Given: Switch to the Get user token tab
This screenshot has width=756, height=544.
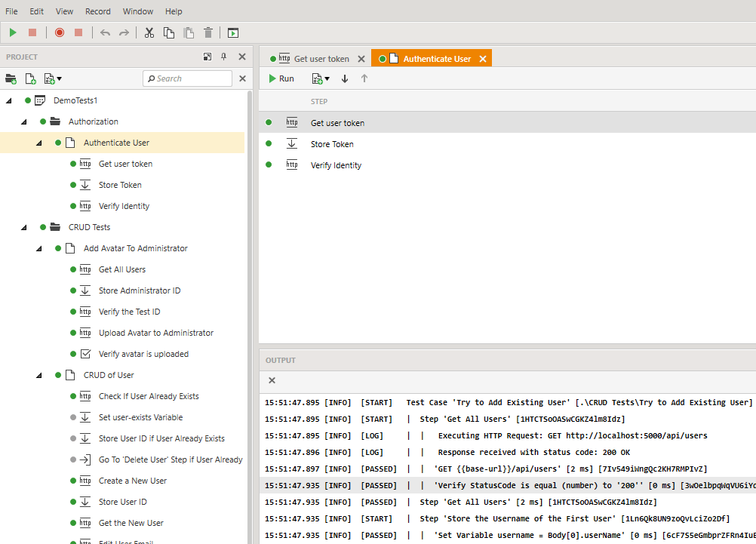Looking at the screenshot, I should point(321,59).
